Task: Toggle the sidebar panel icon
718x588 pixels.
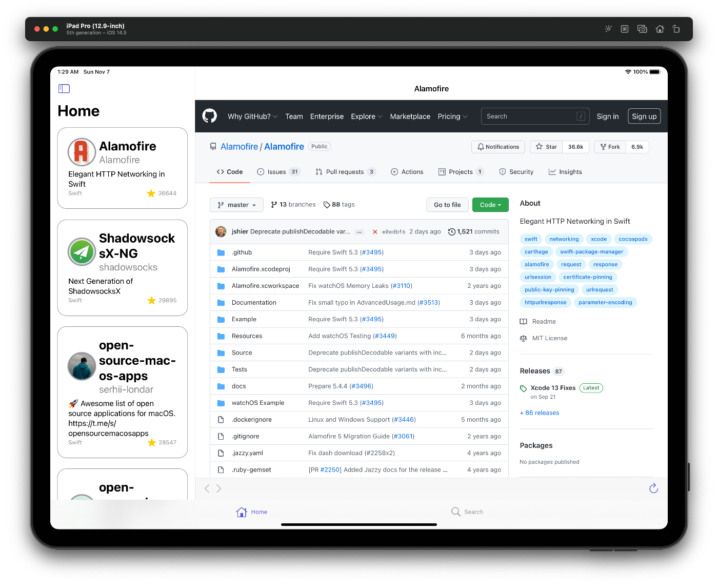Action: click(x=64, y=89)
